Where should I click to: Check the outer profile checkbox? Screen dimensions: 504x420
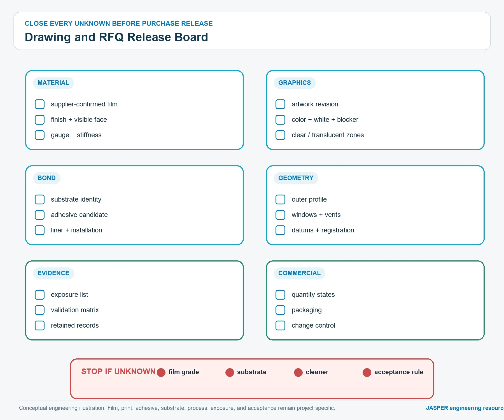pos(280,199)
